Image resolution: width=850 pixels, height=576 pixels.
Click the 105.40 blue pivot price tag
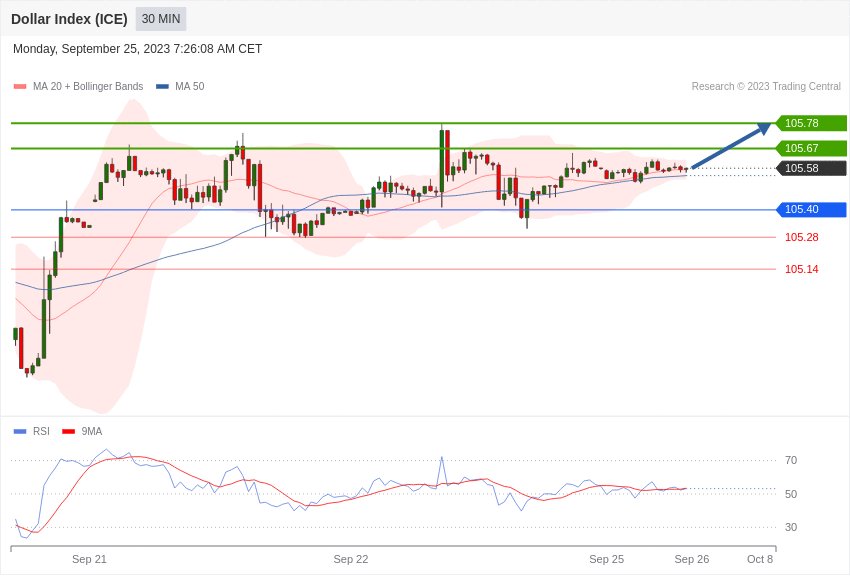[812, 209]
